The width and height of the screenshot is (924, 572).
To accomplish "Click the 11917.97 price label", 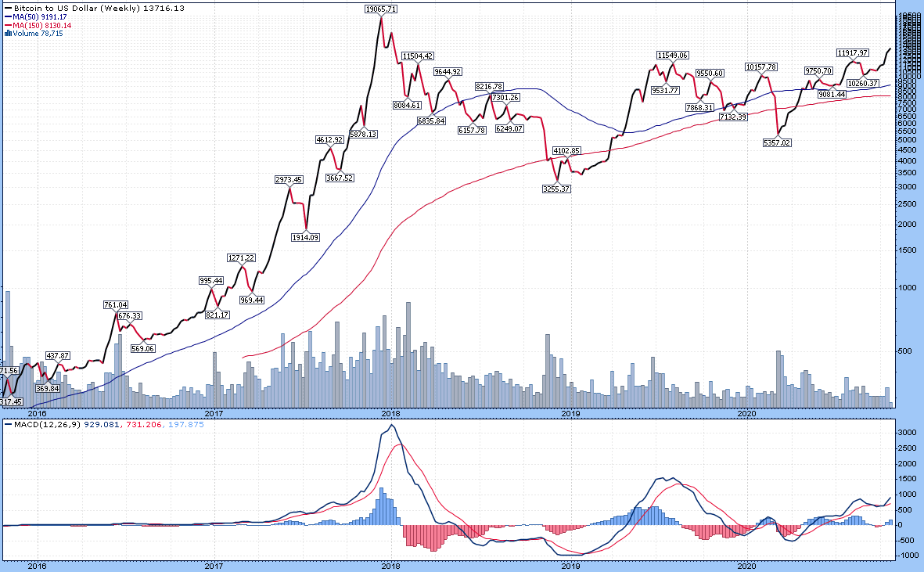I will coord(853,53).
